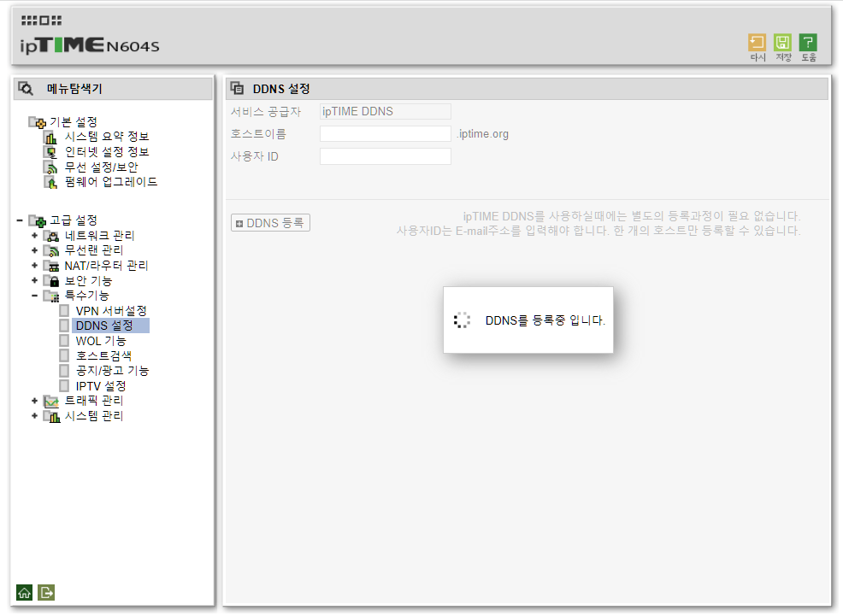Click the 기본 설정 label
This screenshot has width=843, height=616.
pyautogui.click(x=74, y=122)
